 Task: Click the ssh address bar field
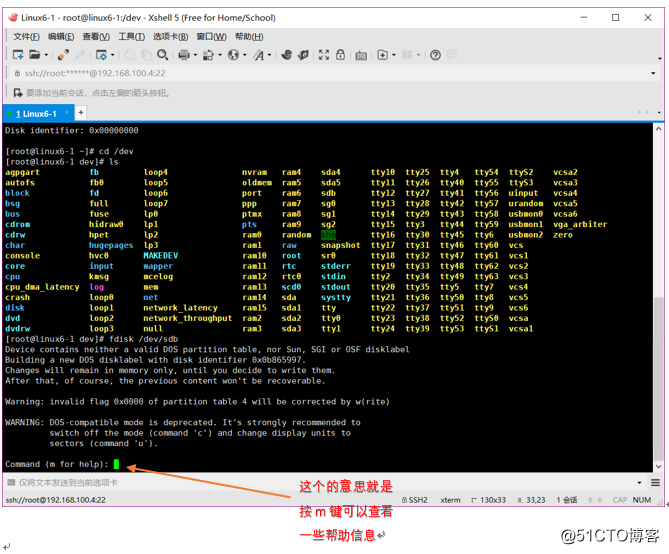333,73
